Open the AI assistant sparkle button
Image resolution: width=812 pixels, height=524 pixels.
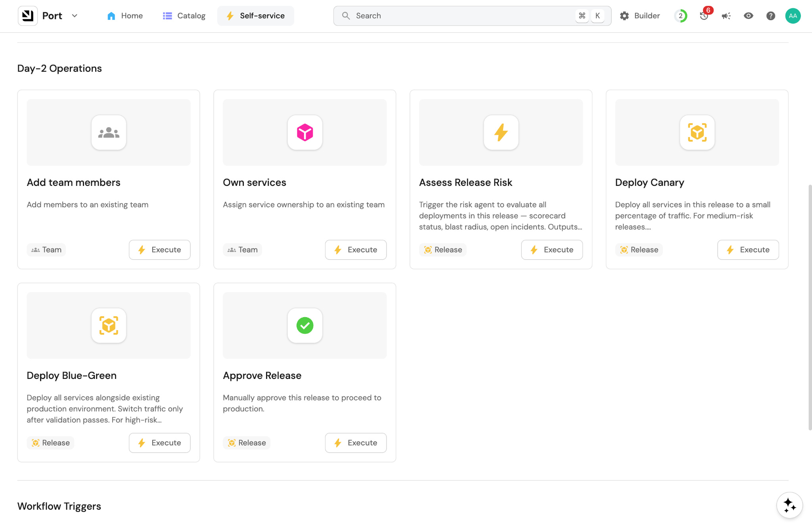(x=789, y=505)
